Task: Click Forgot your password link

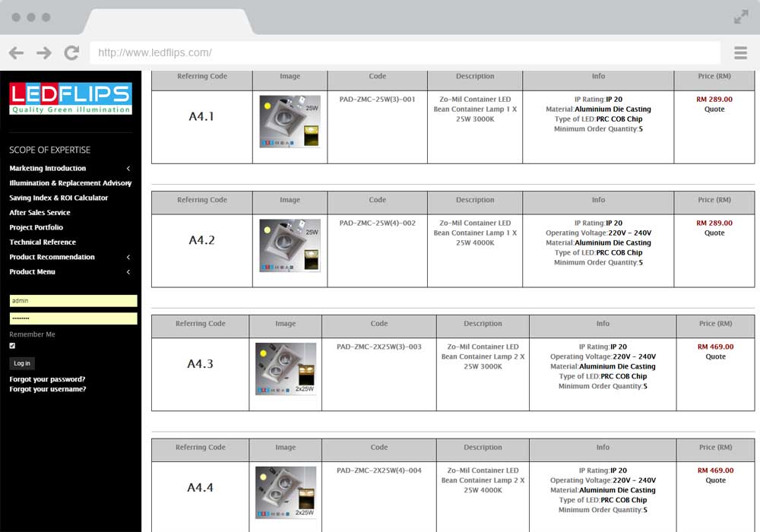Action: click(47, 379)
